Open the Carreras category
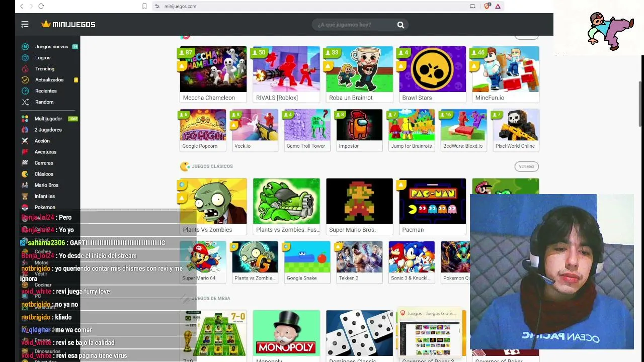Viewport: 644px width, 362px height. pyautogui.click(x=43, y=163)
